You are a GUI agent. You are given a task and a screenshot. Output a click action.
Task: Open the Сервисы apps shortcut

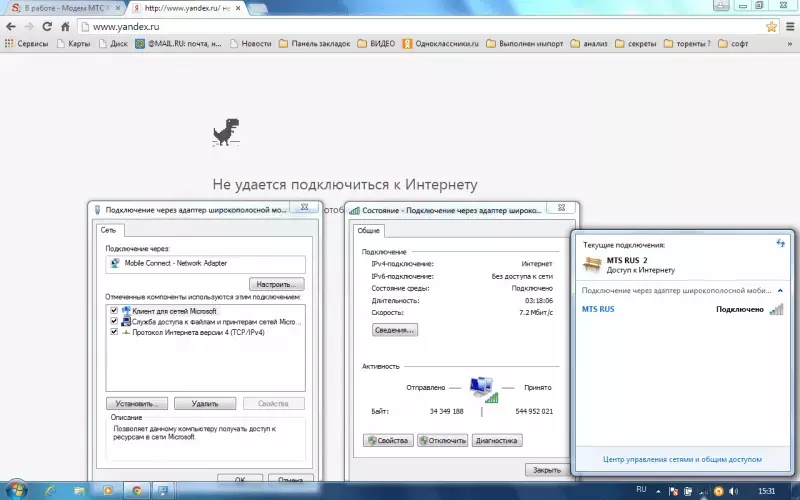click(x=26, y=44)
